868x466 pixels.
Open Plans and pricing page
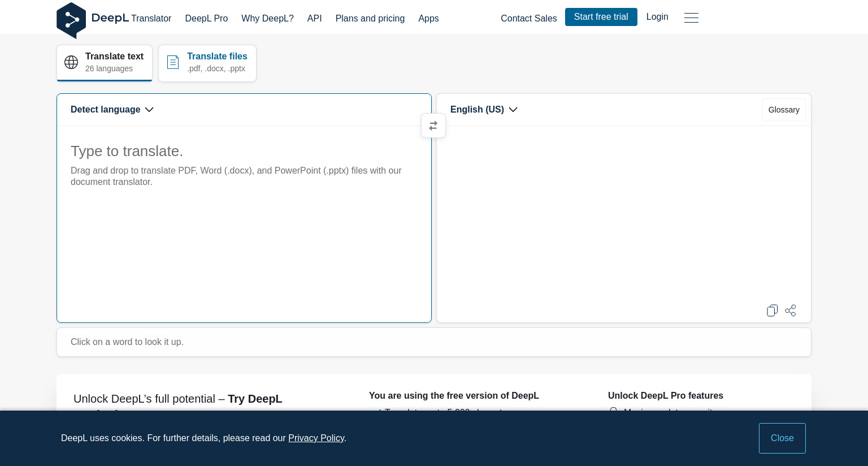[370, 18]
